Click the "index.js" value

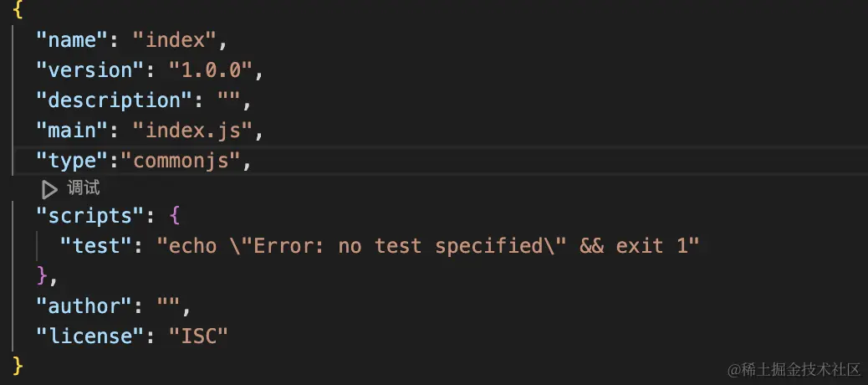pyautogui.click(x=192, y=131)
